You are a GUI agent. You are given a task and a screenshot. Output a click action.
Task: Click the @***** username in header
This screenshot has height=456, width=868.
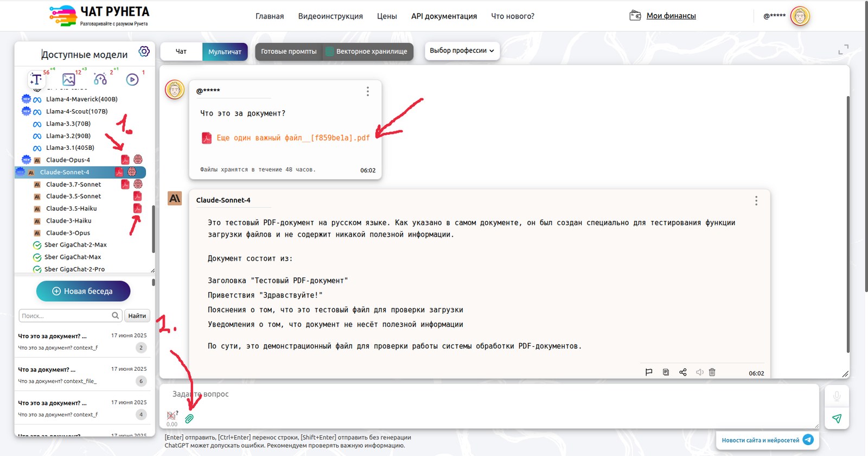774,16
